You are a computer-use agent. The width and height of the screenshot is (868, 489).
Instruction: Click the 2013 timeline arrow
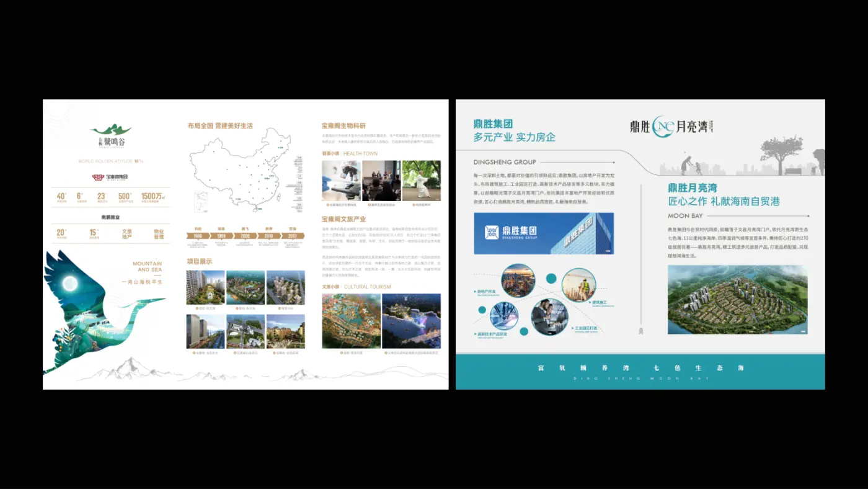tap(293, 236)
